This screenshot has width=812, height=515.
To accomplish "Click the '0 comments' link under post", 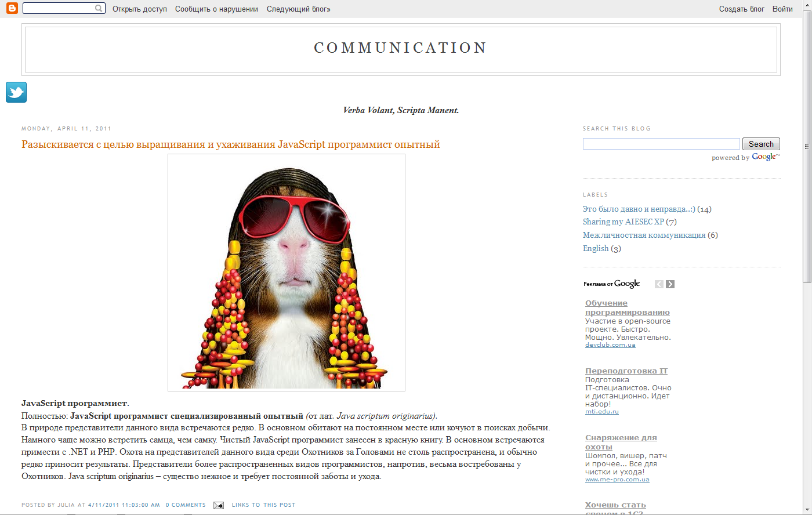I will [x=186, y=505].
